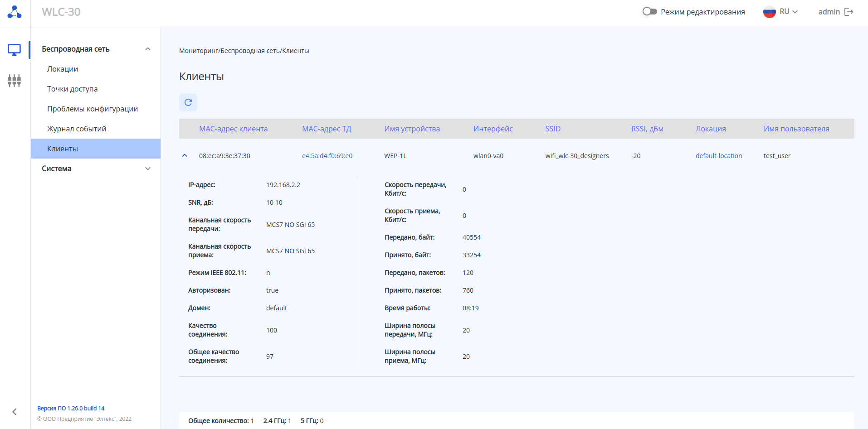
Task: Open the Локации menu item
Action: coord(63,69)
